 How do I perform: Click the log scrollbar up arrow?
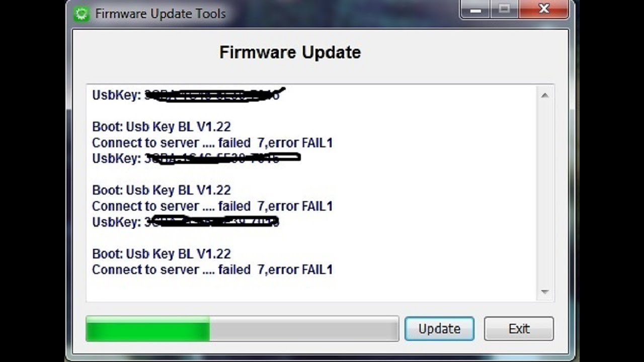[x=544, y=95]
